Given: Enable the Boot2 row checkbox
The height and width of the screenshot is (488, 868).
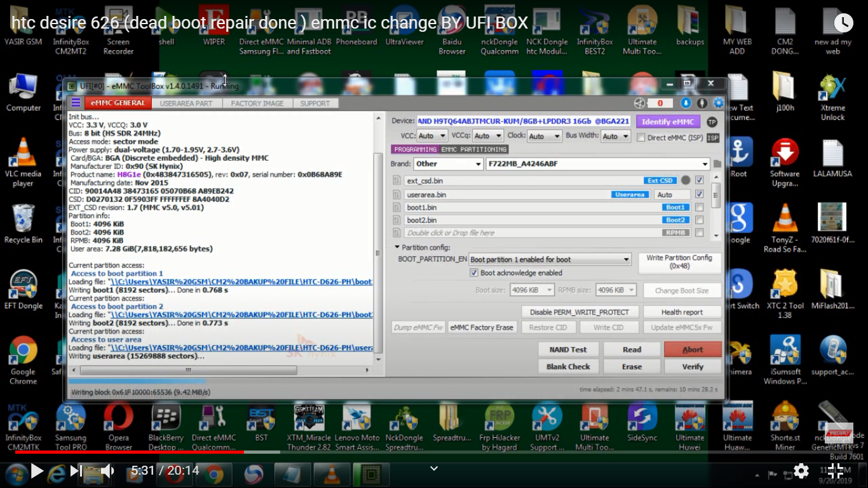Looking at the screenshot, I should (700, 220).
